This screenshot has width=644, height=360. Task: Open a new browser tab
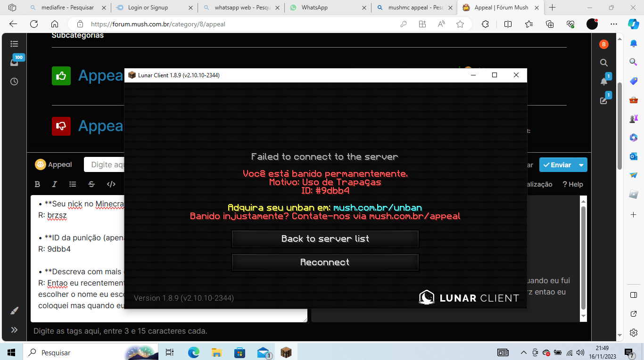553,8
